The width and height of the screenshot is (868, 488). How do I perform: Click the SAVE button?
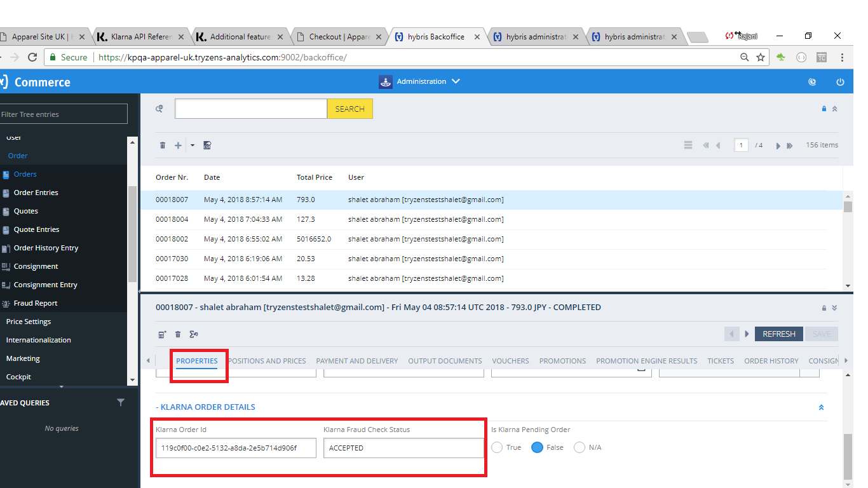pyautogui.click(x=822, y=334)
